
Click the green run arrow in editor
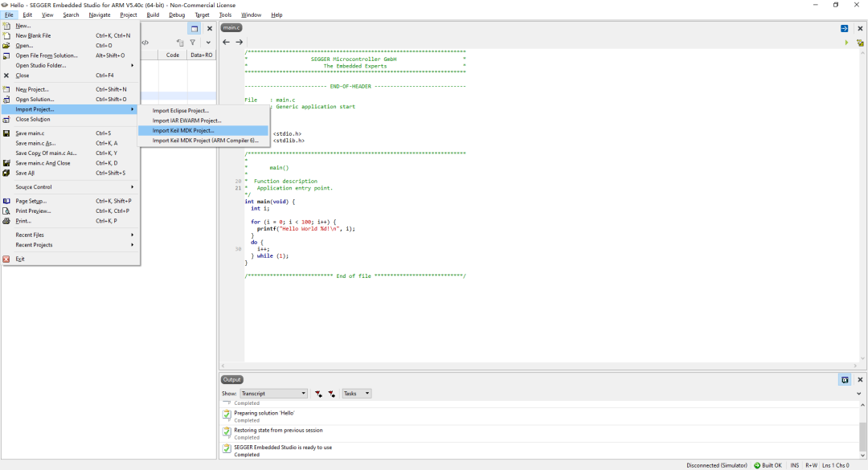pos(846,43)
